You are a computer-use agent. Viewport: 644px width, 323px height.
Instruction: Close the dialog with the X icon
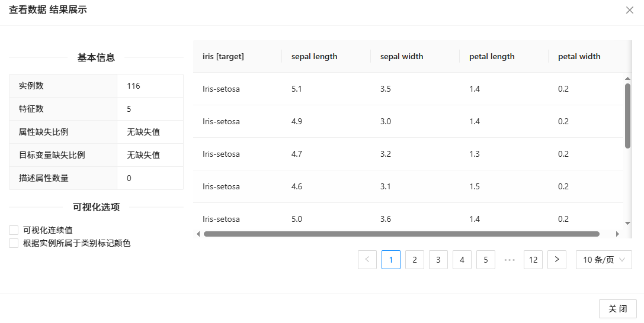point(629,10)
